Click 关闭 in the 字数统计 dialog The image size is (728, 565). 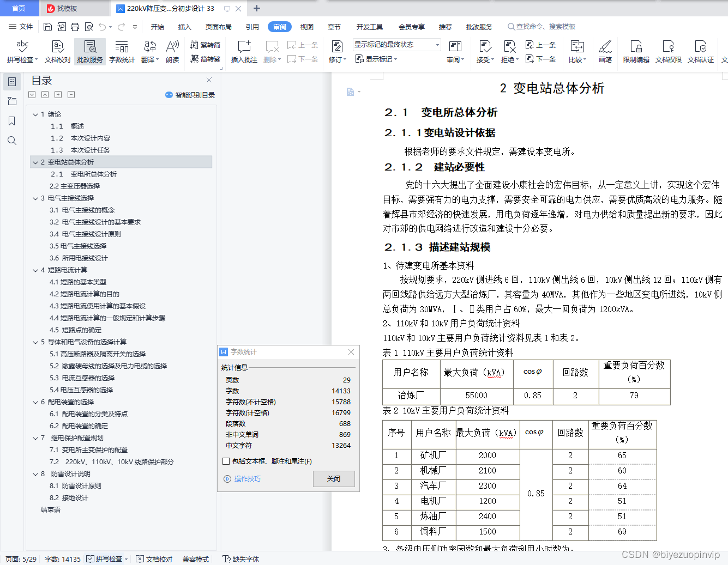point(334,478)
